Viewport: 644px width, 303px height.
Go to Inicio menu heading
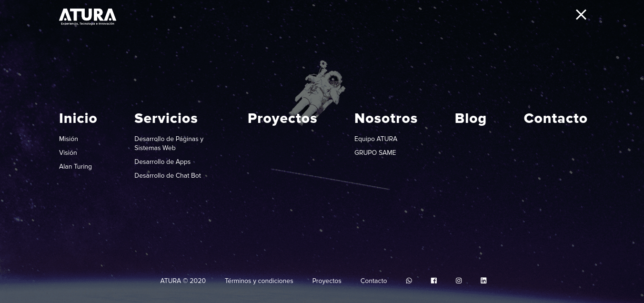point(78,118)
